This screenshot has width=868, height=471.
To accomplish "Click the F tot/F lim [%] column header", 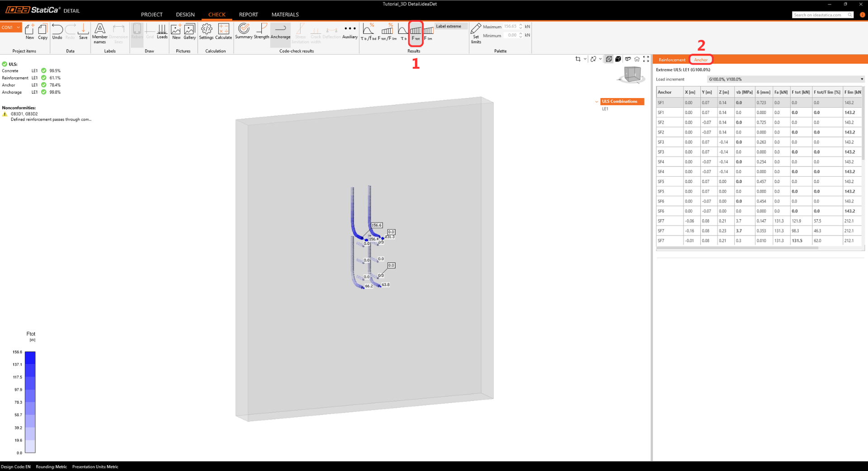I will tap(827, 92).
